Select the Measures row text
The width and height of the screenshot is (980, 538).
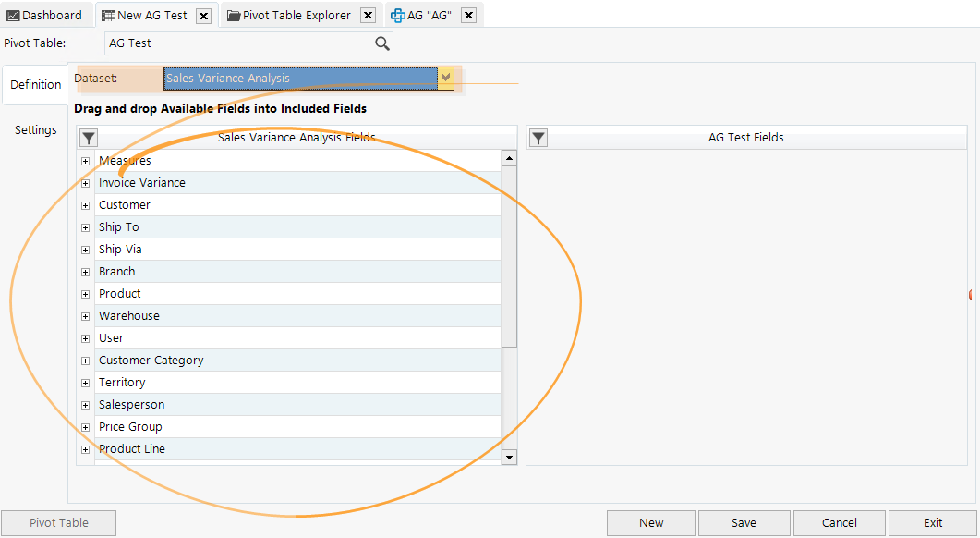(125, 161)
